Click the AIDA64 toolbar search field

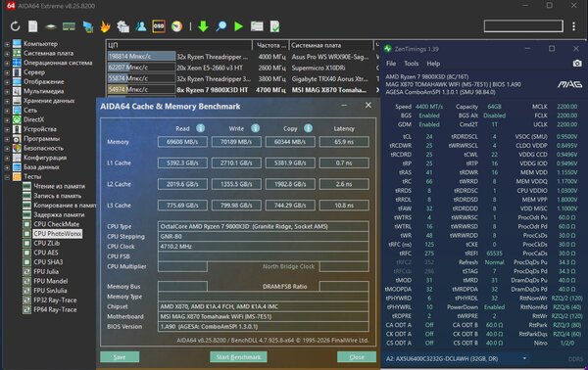(x=523, y=26)
